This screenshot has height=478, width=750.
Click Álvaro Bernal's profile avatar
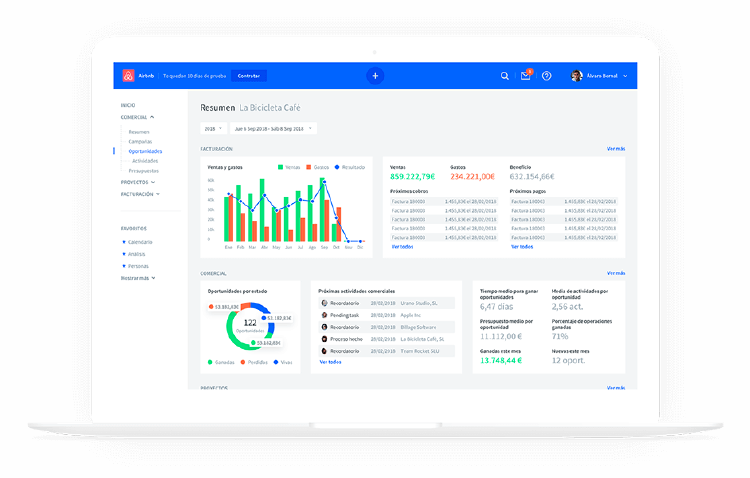tap(576, 76)
